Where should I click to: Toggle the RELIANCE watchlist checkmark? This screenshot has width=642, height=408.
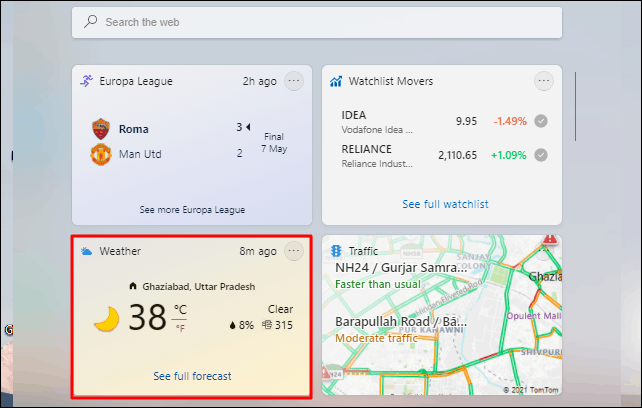click(x=541, y=155)
